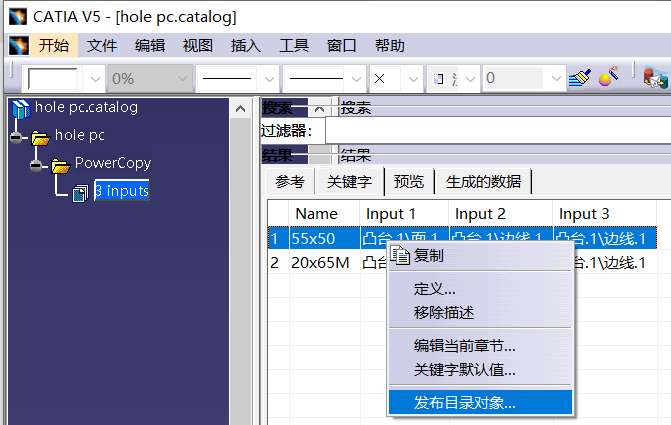Open the 窗口 menu
The height and width of the screenshot is (425, 671).
[341, 45]
